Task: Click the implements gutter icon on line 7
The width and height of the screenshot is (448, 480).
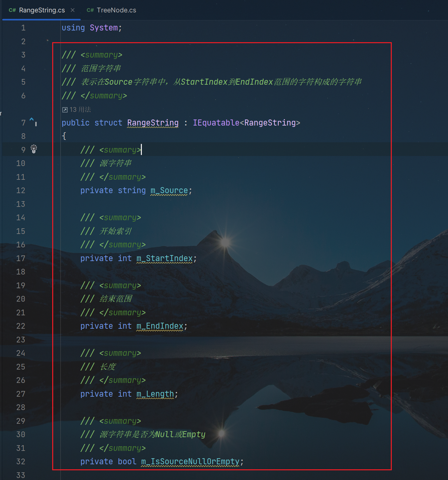Action: (33, 121)
